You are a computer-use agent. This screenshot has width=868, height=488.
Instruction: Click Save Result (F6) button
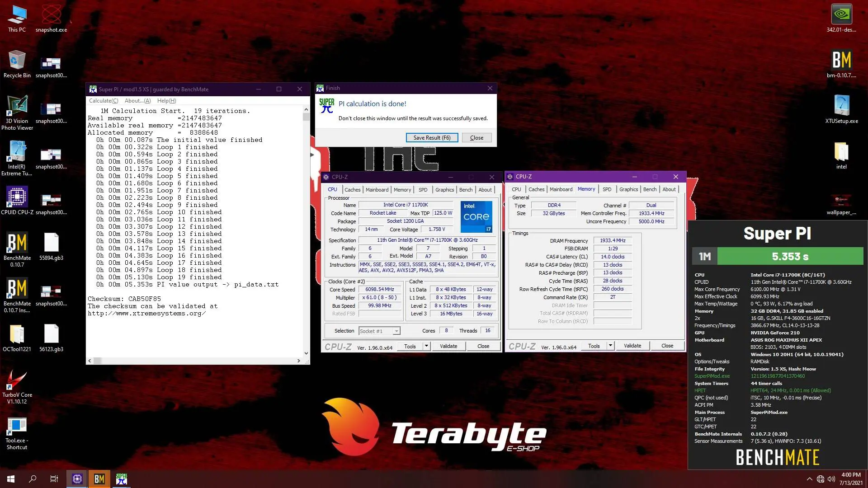[432, 138]
